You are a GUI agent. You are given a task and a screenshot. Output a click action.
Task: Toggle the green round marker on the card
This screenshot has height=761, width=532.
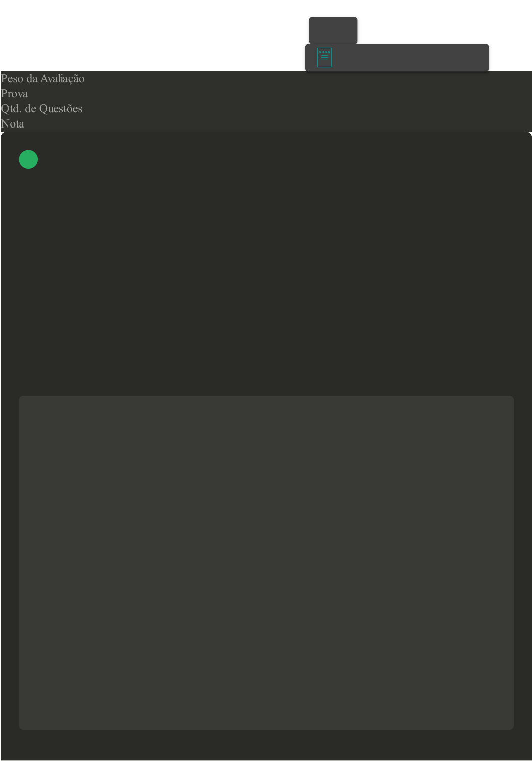click(28, 159)
